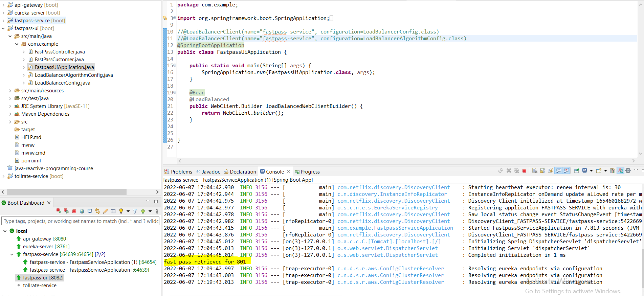Image resolution: width=644 pixels, height=296 pixels.
Task: Clear the console output
Action: pyautogui.click(x=535, y=171)
